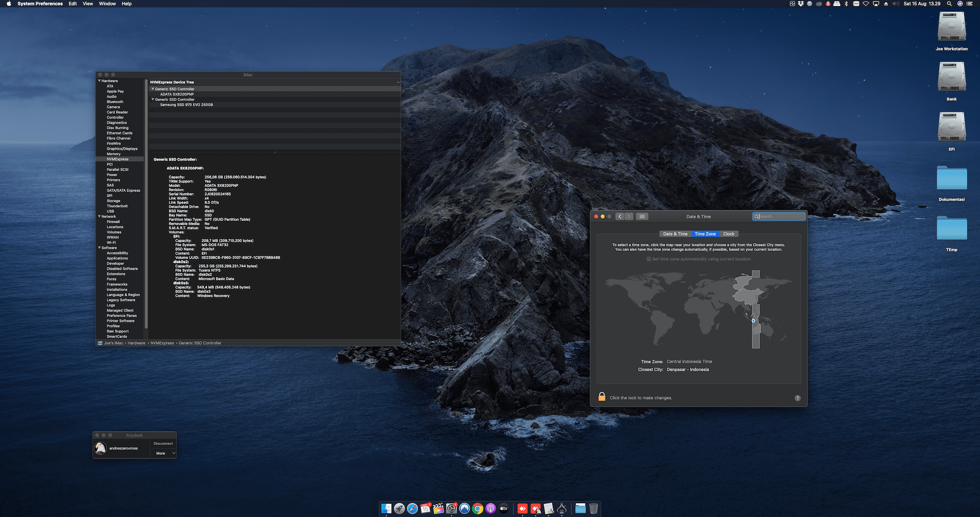Image resolution: width=980 pixels, height=517 pixels.
Task: Toggle set time zone automatically checkbox
Action: (649, 259)
